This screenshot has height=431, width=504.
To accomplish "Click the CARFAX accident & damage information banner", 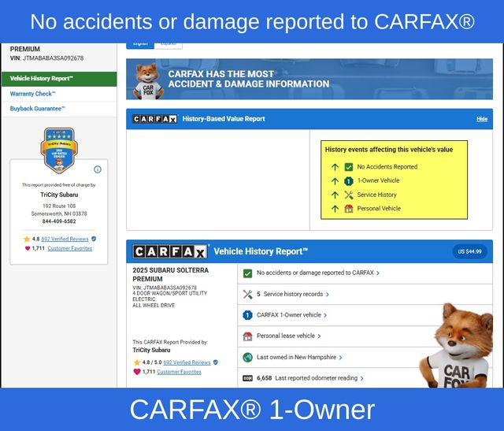I will pyautogui.click(x=309, y=79).
